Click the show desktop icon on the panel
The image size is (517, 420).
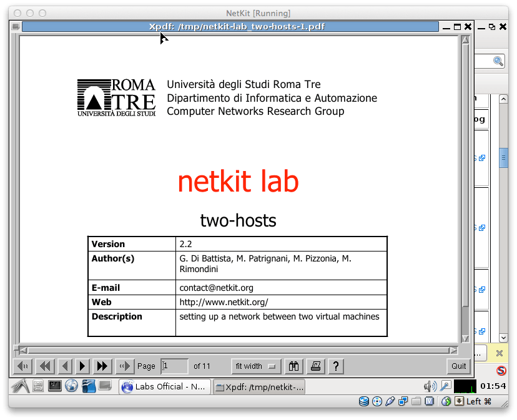(x=105, y=386)
